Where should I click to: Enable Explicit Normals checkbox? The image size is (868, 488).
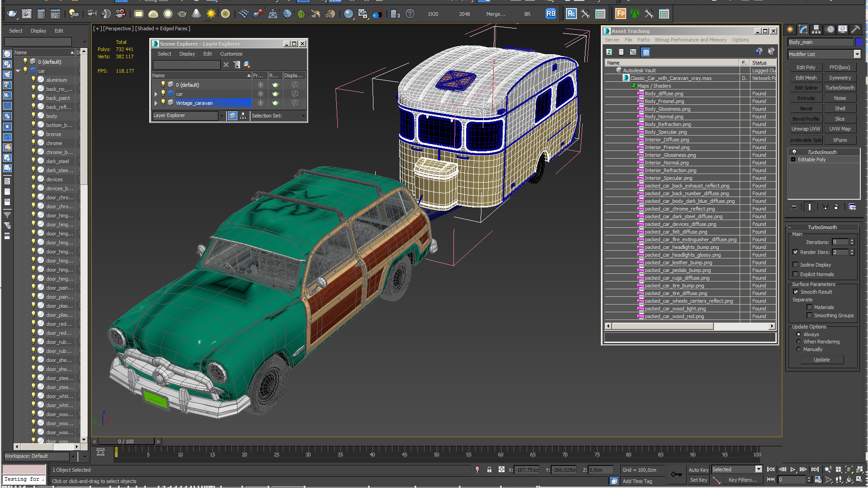coord(795,274)
